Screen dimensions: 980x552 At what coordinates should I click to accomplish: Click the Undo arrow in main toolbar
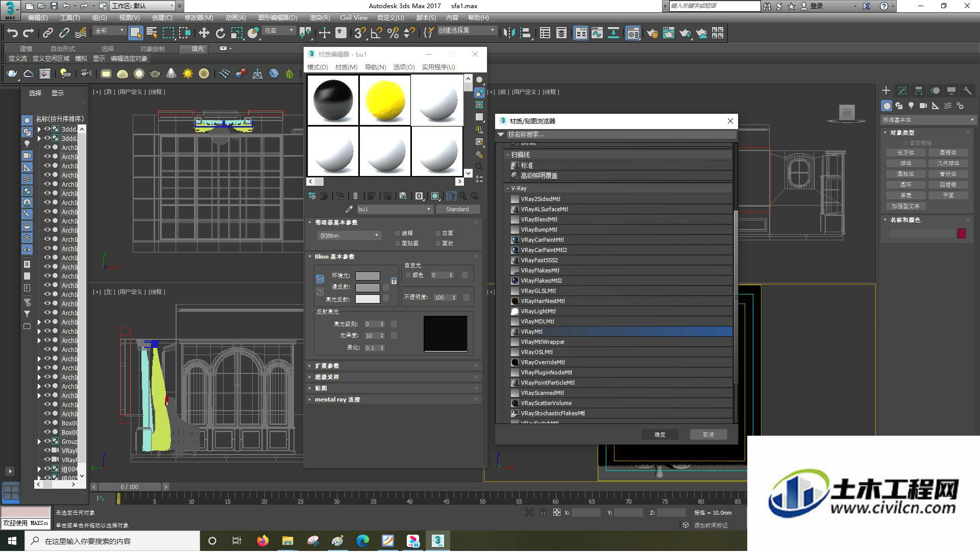point(12,33)
